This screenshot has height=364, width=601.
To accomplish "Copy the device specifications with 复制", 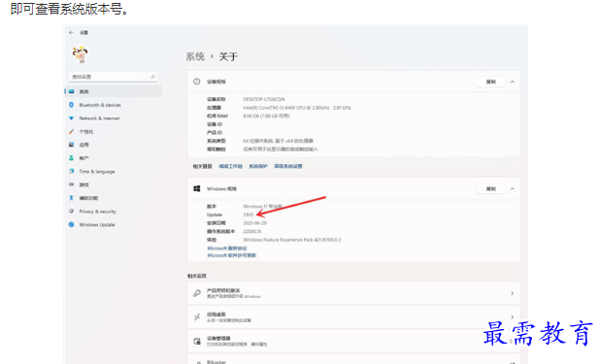I will tap(490, 82).
